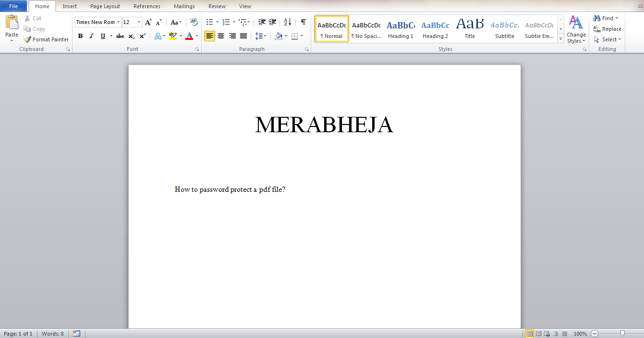This screenshot has width=644, height=338.
Task: Apply the Borders button
Action: coord(295,36)
